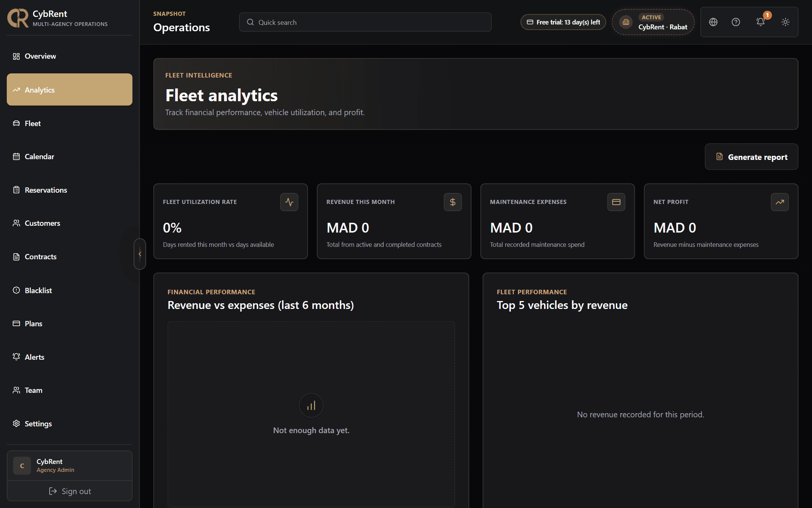Open the language globe icon
This screenshot has width=812, height=508.
pyautogui.click(x=713, y=22)
